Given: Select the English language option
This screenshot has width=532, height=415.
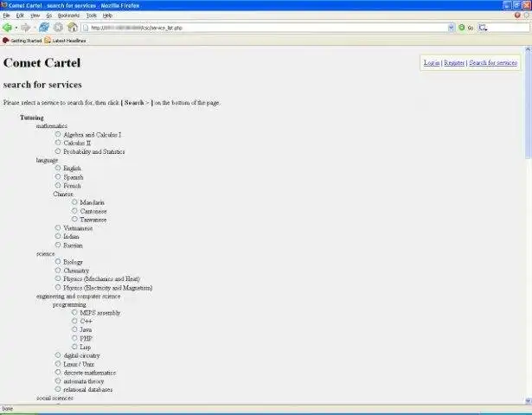Looking at the screenshot, I should pos(58,168).
